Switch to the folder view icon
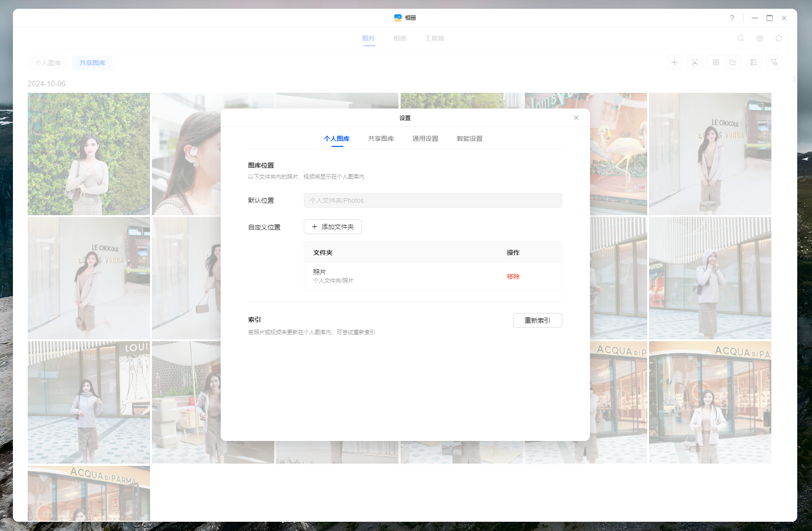 click(733, 62)
